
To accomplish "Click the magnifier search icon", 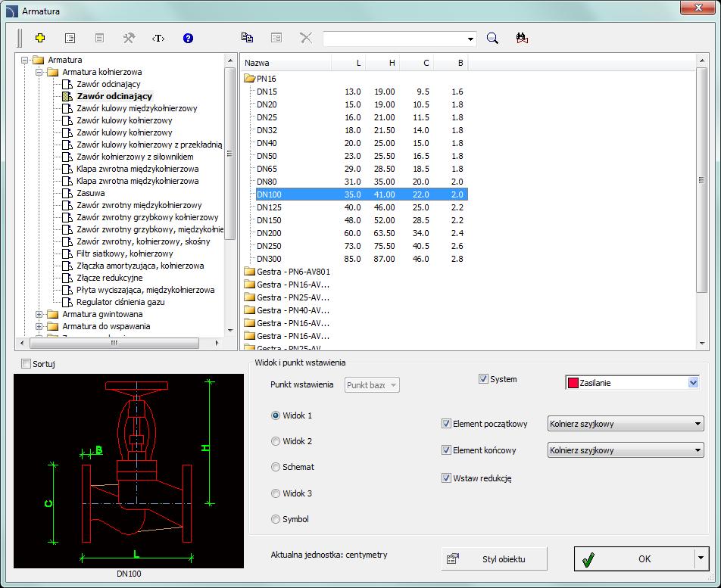I will tap(492, 38).
